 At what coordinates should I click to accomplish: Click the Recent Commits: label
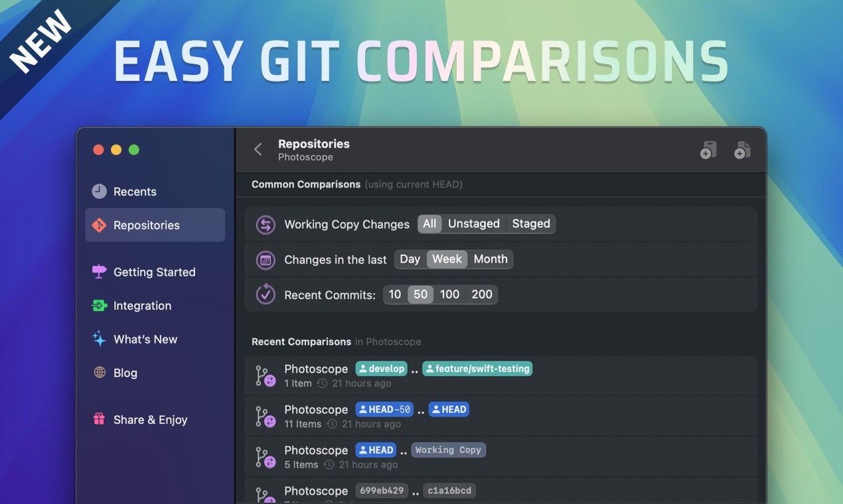click(x=330, y=295)
